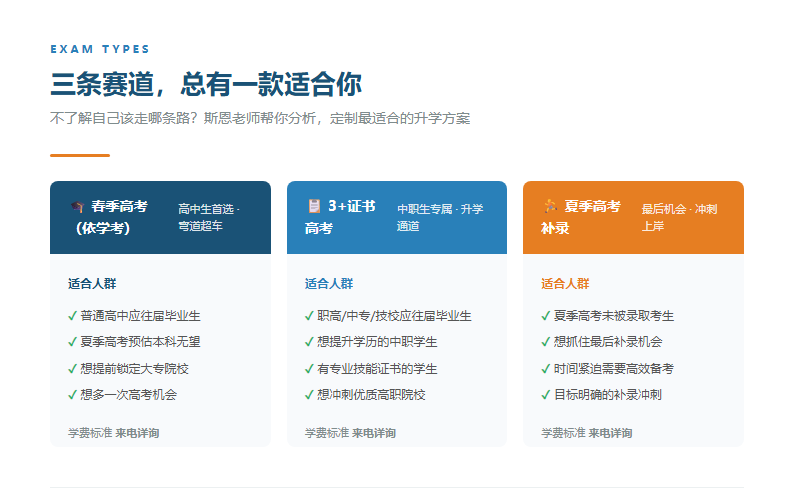The height and width of the screenshot is (488, 794).
Task: Click the item 想冲刺优质高职院校
Action: (371, 395)
